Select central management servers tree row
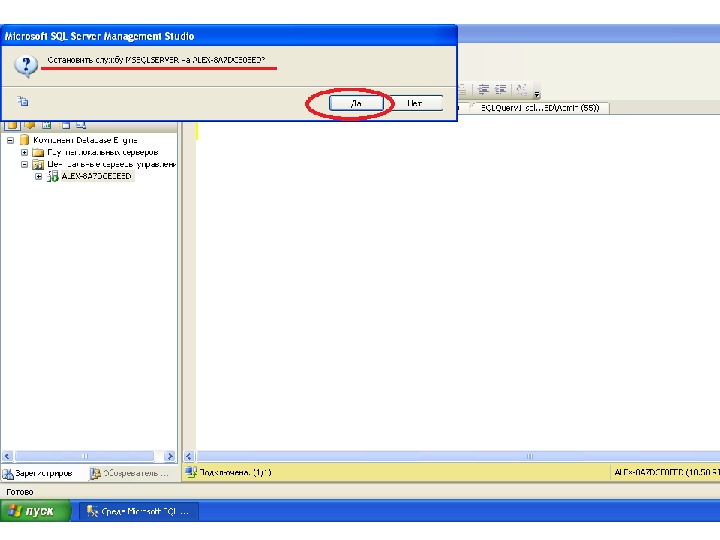The width and height of the screenshot is (720, 540). tap(112, 164)
